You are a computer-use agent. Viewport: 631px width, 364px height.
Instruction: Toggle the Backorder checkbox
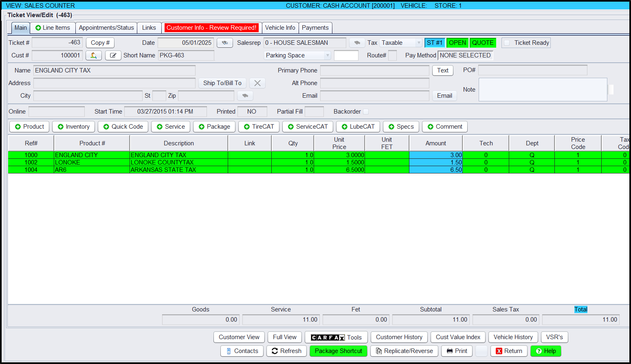tap(366, 112)
